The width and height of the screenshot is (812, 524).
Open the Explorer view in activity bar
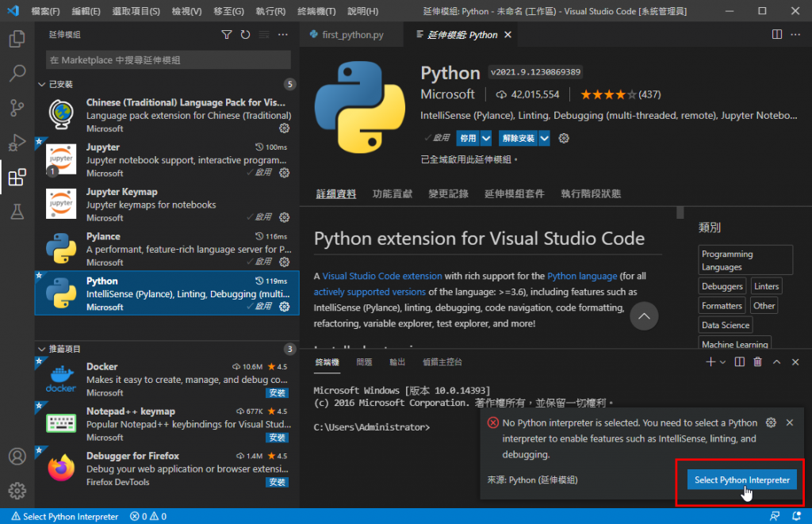coord(17,39)
